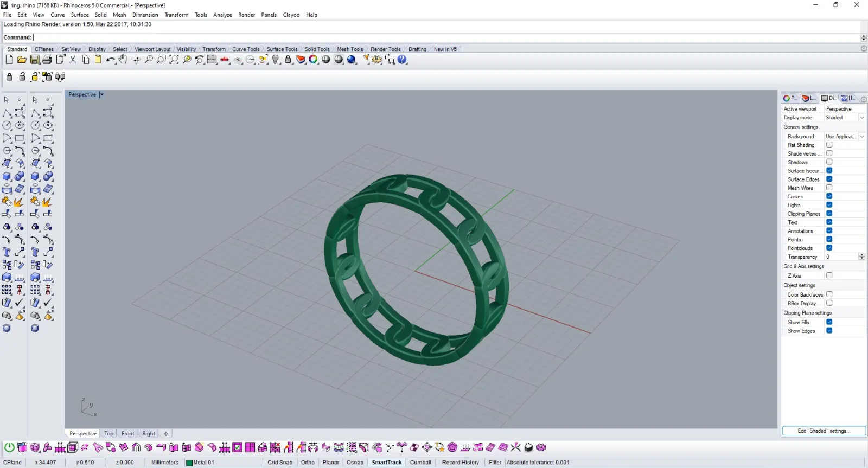This screenshot has width=868, height=468.
Task: Enable the Flat Shading checkbox
Action: click(x=829, y=145)
